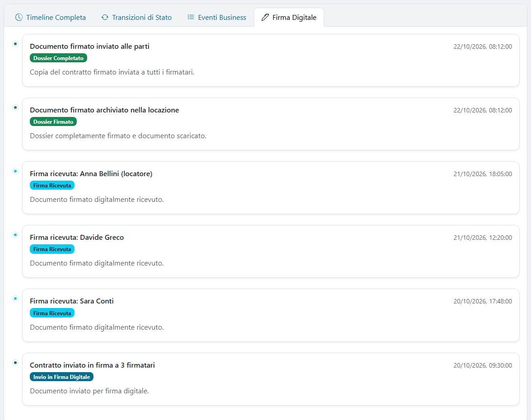Click 'Firma Ricevuta' badge under Davide Greco
Image resolution: width=531 pixels, height=420 pixels.
tap(52, 249)
